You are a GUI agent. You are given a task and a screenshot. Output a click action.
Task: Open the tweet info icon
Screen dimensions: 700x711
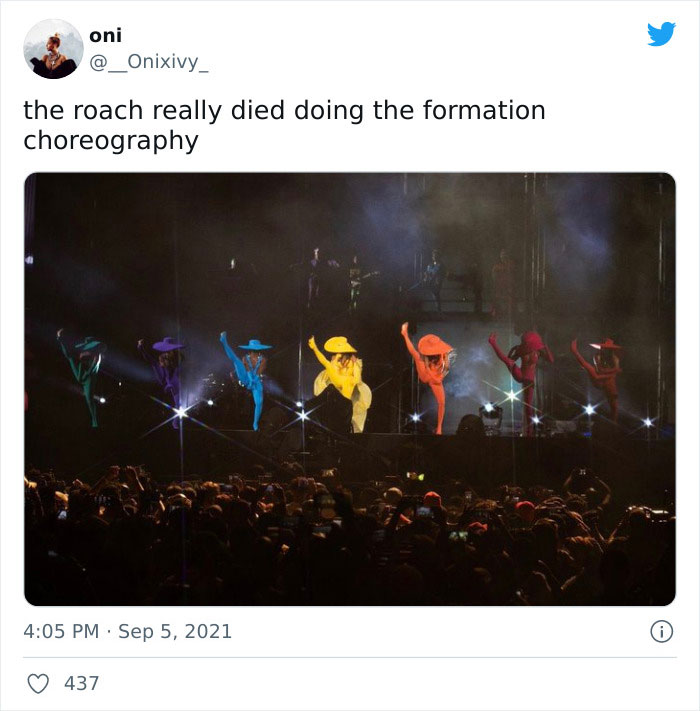pyautogui.click(x=660, y=632)
